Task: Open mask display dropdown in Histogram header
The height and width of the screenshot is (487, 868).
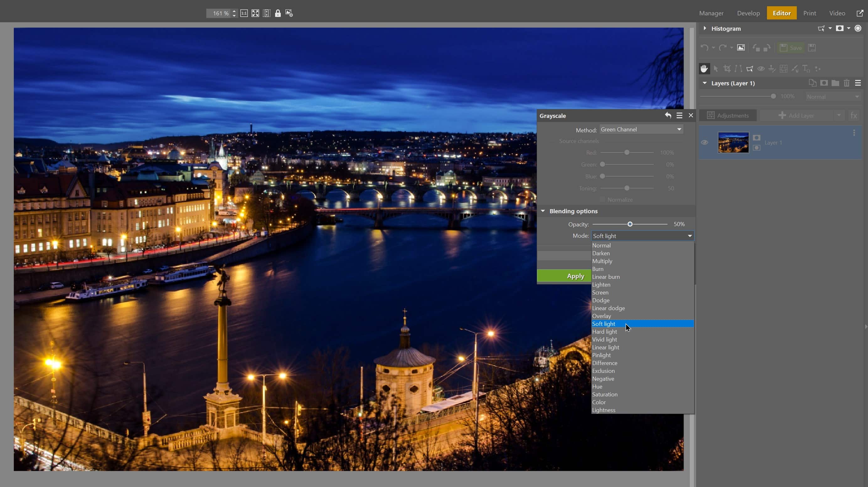Action: tap(849, 28)
